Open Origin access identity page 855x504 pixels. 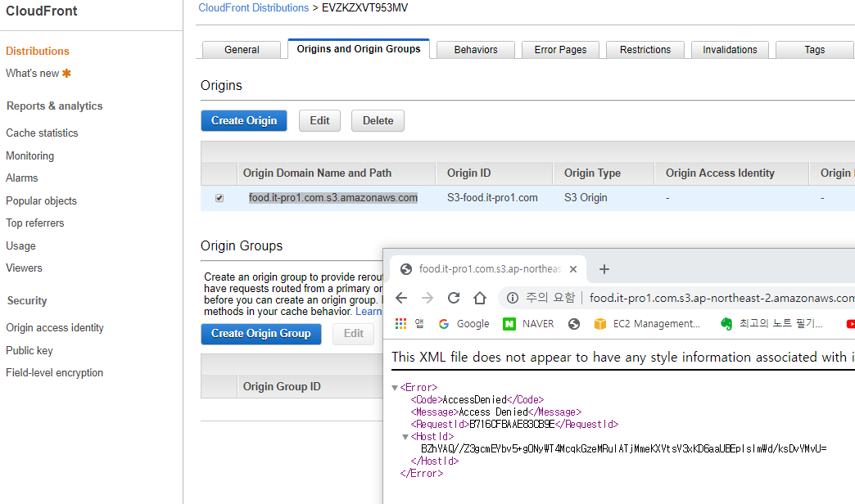55,327
